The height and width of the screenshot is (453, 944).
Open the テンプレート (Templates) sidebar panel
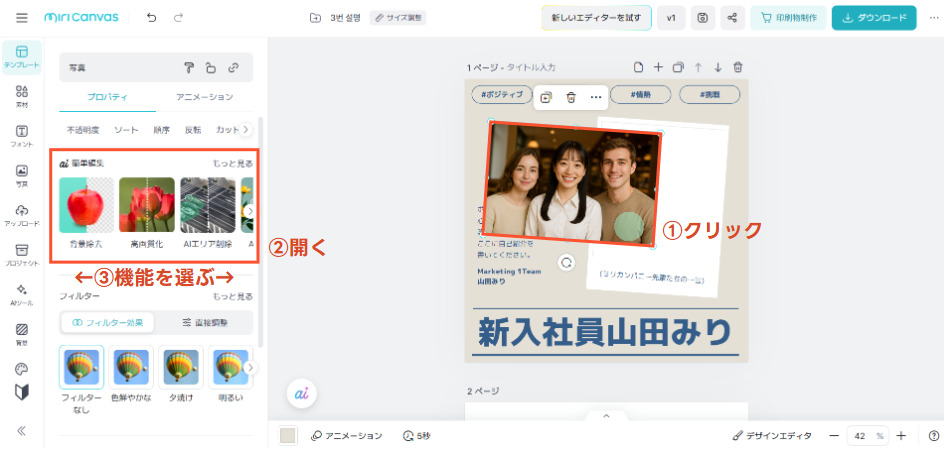[x=22, y=57]
